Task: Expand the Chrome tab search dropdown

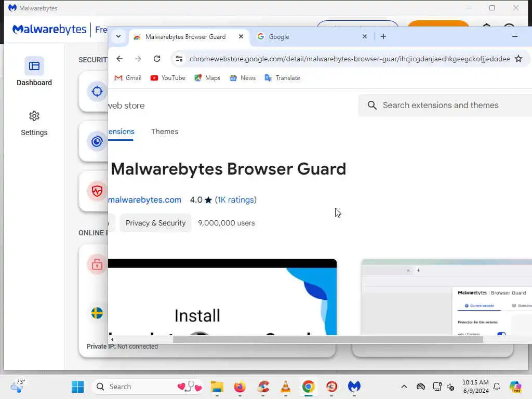Action: pyautogui.click(x=118, y=36)
